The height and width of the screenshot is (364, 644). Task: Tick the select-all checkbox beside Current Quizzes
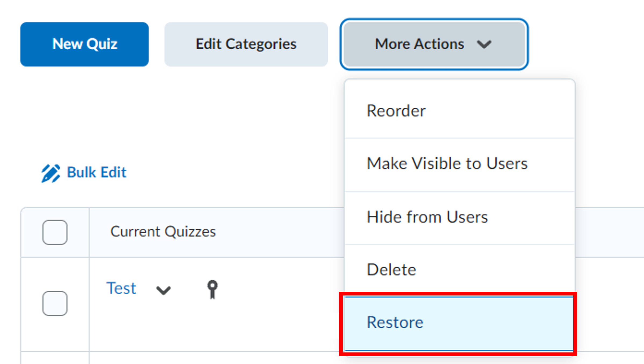click(55, 232)
